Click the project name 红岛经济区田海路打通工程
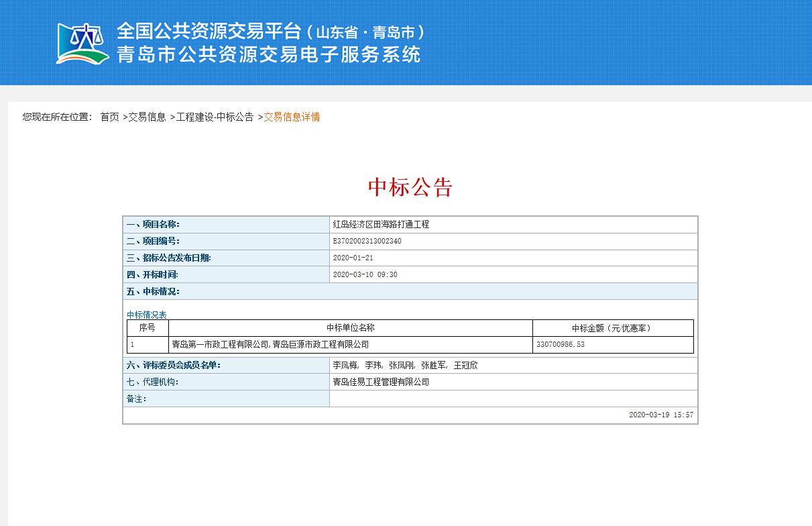This screenshot has width=812, height=526. point(381,225)
